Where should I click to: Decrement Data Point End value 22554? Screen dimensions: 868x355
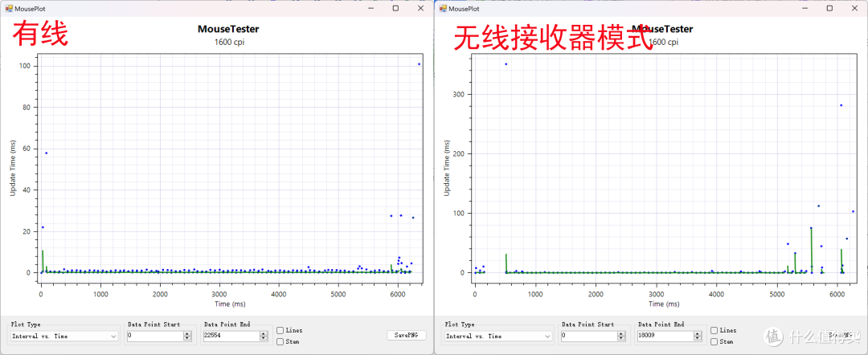(264, 338)
